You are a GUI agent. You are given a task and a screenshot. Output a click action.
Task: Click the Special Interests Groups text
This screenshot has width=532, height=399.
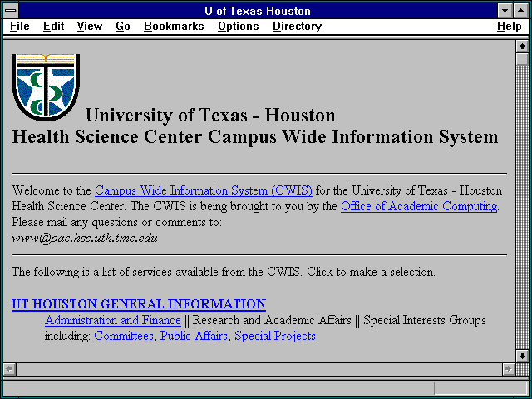click(425, 320)
